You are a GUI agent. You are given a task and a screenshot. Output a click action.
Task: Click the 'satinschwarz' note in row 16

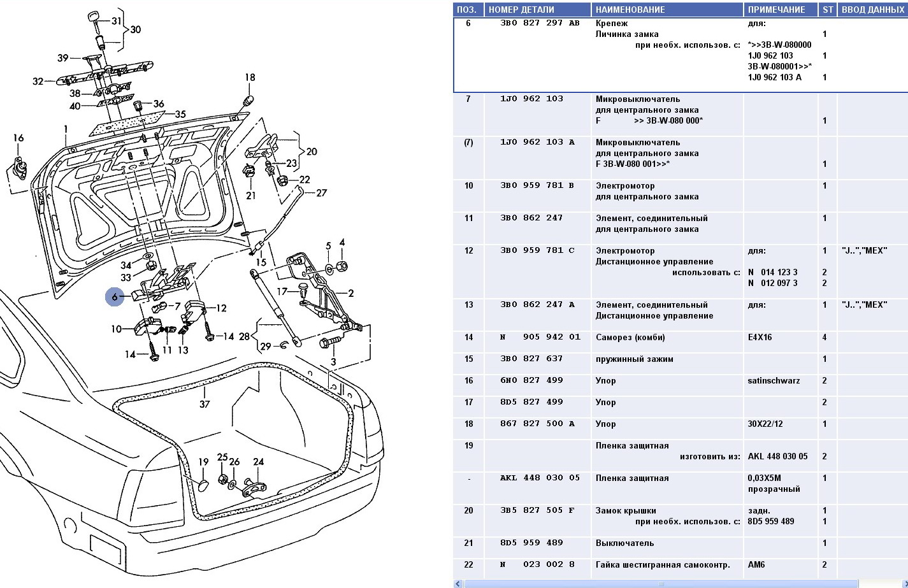click(x=774, y=381)
